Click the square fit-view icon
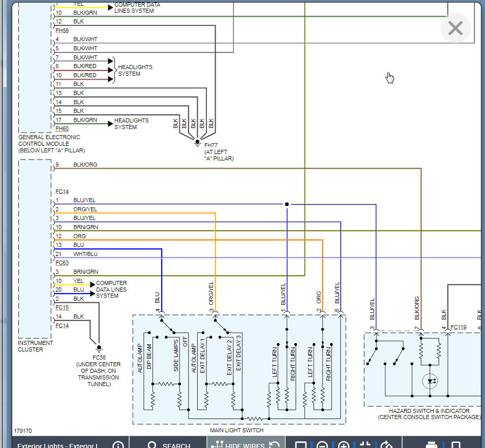This screenshot has width=485, height=448. coord(301,445)
